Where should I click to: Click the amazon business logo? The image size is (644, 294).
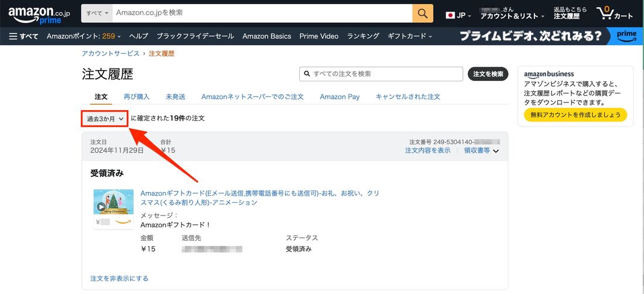549,74
